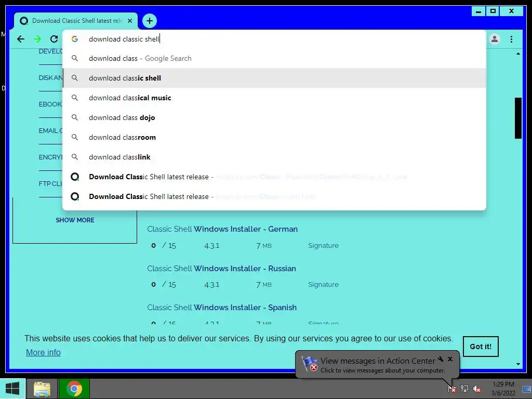Choose suggestion 'download class dojo'
532x399 pixels.
click(274, 117)
